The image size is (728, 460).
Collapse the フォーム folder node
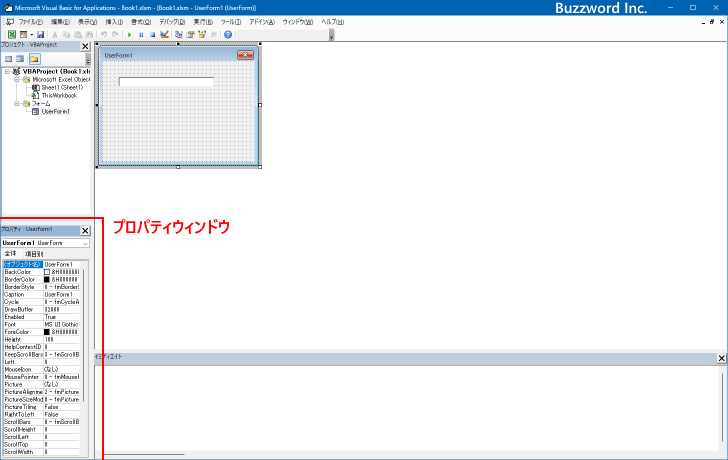click(x=16, y=104)
